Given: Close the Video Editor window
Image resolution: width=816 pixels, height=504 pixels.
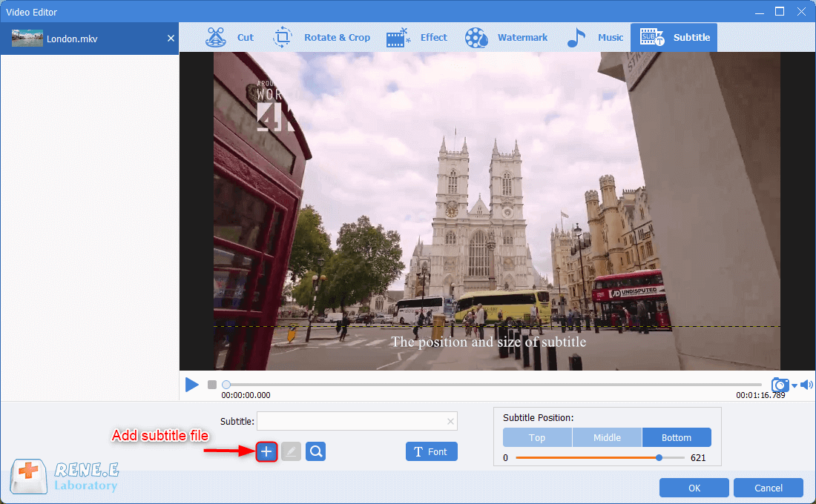Looking at the screenshot, I should [801, 11].
